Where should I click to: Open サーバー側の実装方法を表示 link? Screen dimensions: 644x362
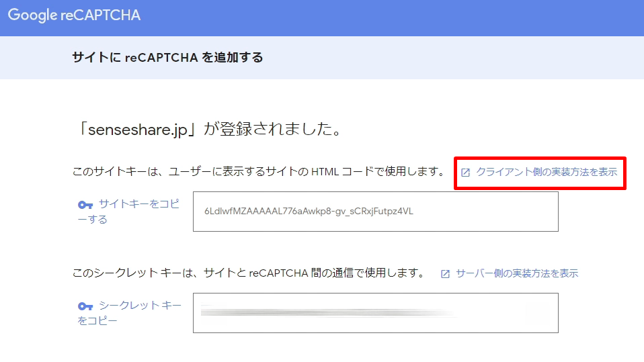pyautogui.click(x=517, y=273)
